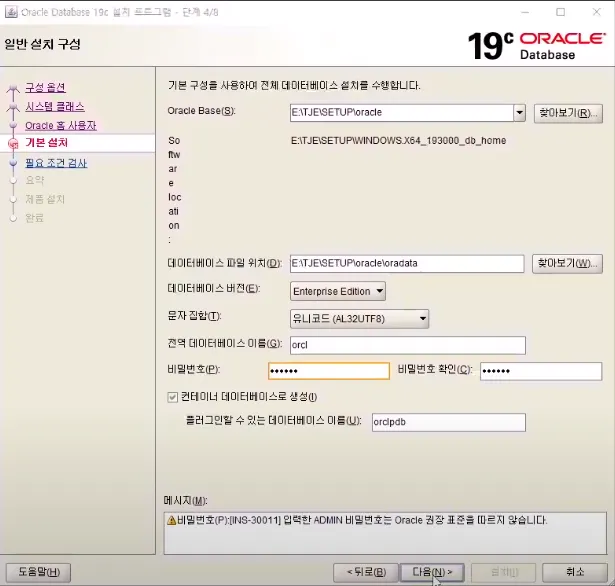Click the 취소 cancel button

[x=575, y=572]
